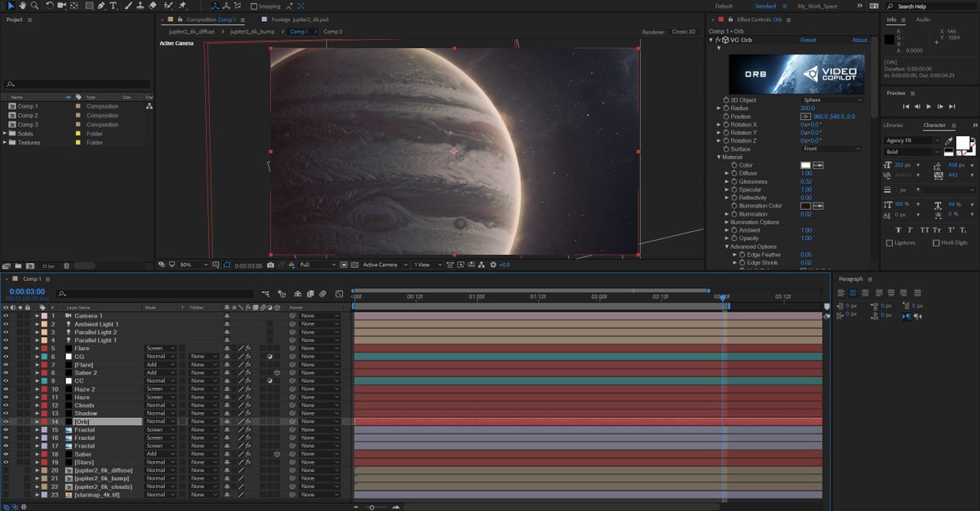Switch to the Standard workspace
The image size is (980, 511).
click(x=765, y=6)
